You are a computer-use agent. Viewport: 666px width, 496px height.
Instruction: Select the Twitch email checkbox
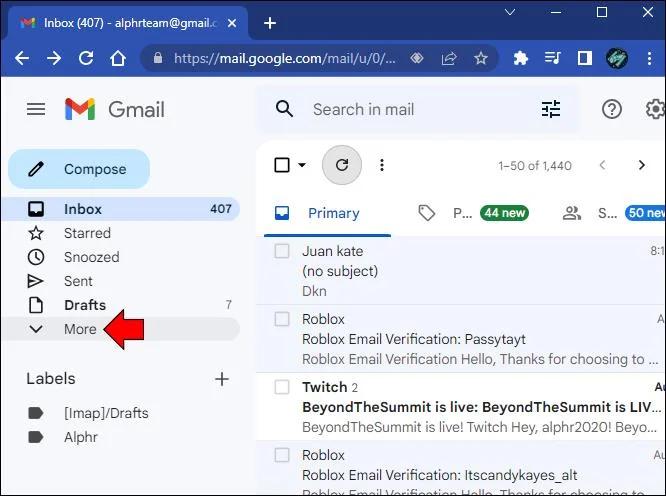click(282, 387)
